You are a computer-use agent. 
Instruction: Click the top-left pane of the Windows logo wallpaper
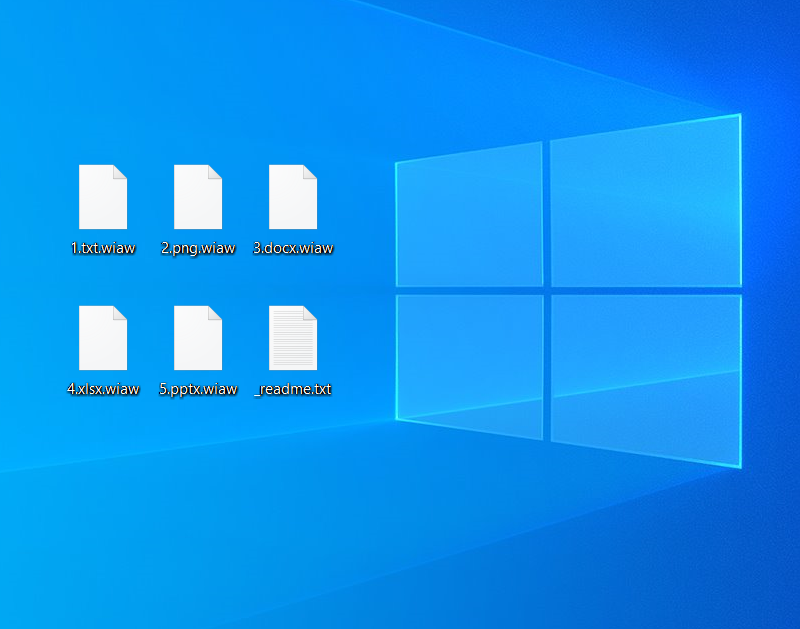pos(470,215)
